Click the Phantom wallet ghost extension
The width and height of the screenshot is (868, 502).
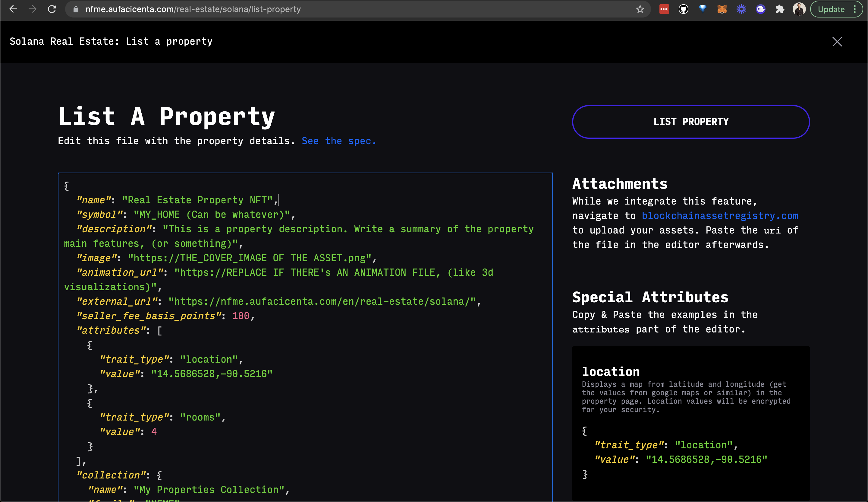coord(760,9)
